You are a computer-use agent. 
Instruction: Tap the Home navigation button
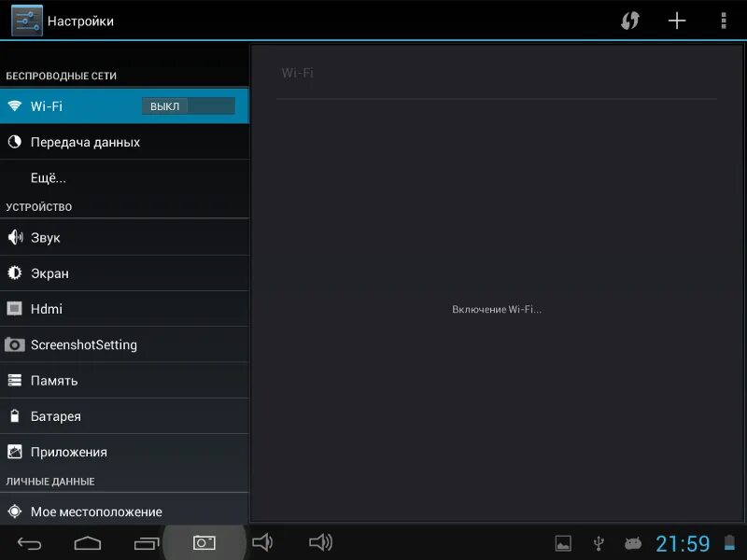(88, 543)
